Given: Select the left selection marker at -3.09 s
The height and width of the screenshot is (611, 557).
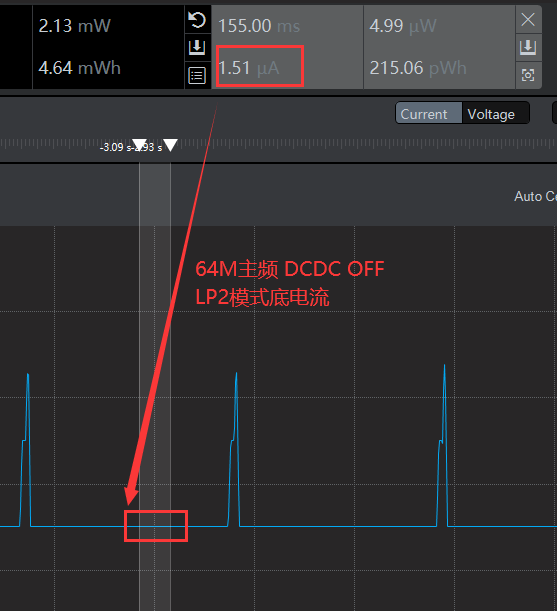Looking at the screenshot, I should (x=139, y=145).
